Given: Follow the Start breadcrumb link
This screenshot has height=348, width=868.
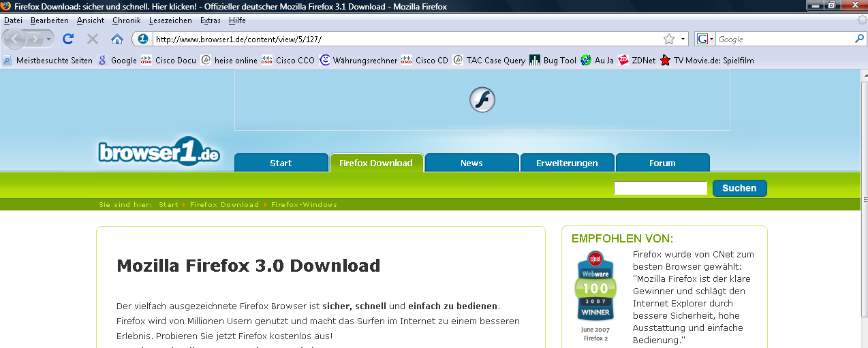Looking at the screenshot, I should click(168, 204).
